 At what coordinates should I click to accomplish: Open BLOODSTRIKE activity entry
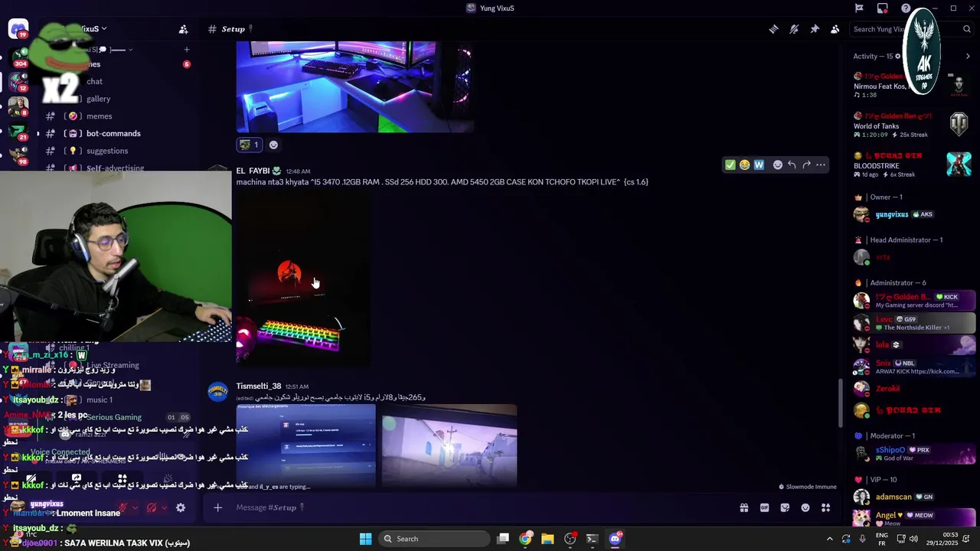(913, 165)
